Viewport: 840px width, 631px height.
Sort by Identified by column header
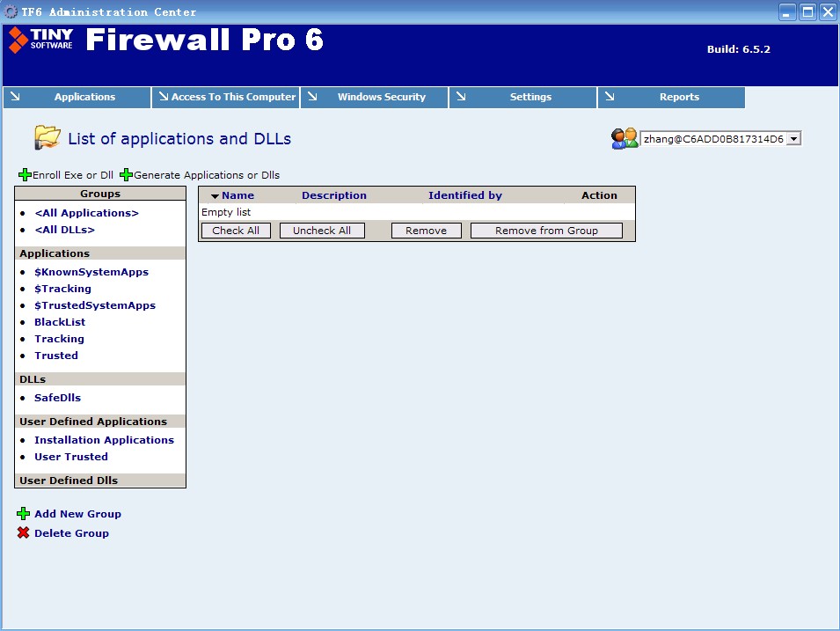465,195
